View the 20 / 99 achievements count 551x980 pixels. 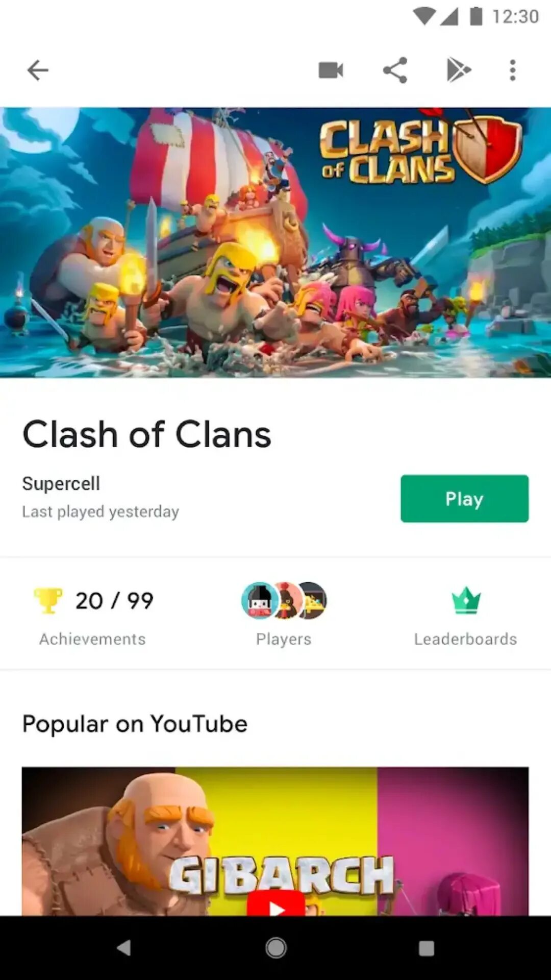pyautogui.click(x=114, y=601)
